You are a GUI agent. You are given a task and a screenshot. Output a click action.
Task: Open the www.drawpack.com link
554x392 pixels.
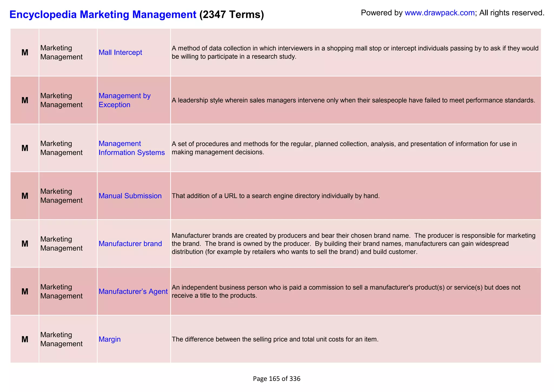(x=440, y=13)
